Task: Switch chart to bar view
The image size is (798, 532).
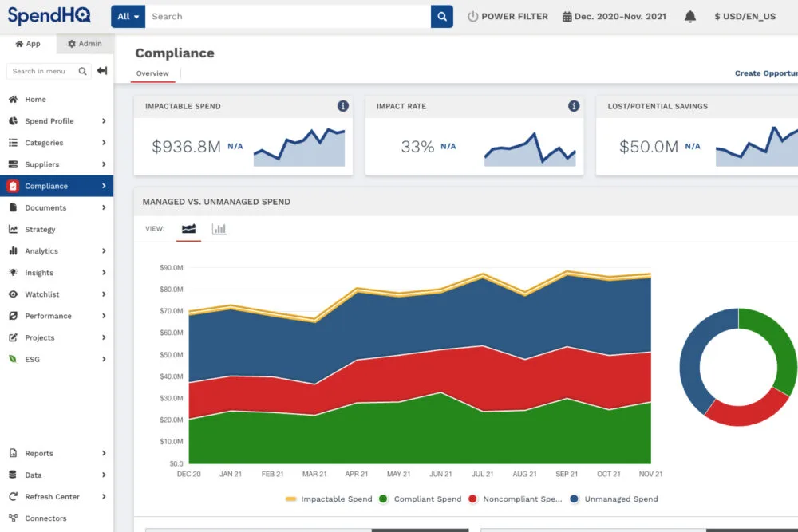Action: coord(219,229)
